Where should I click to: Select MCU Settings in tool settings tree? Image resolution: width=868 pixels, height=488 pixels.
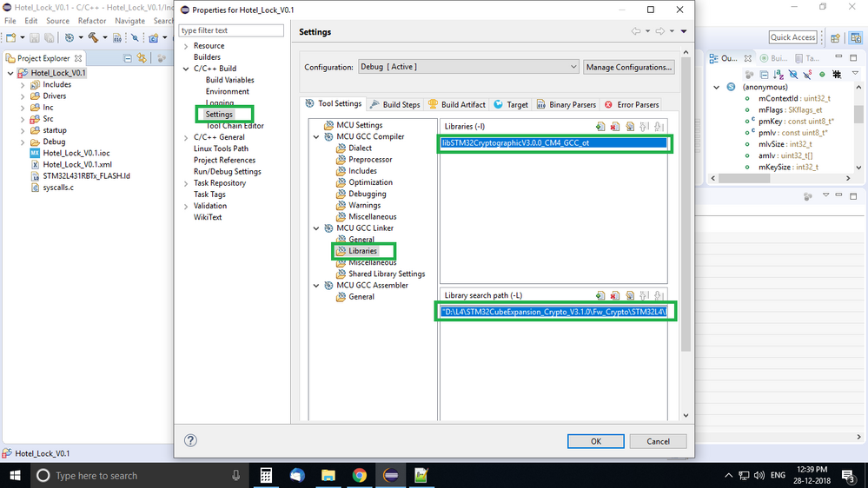pyautogui.click(x=359, y=125)
